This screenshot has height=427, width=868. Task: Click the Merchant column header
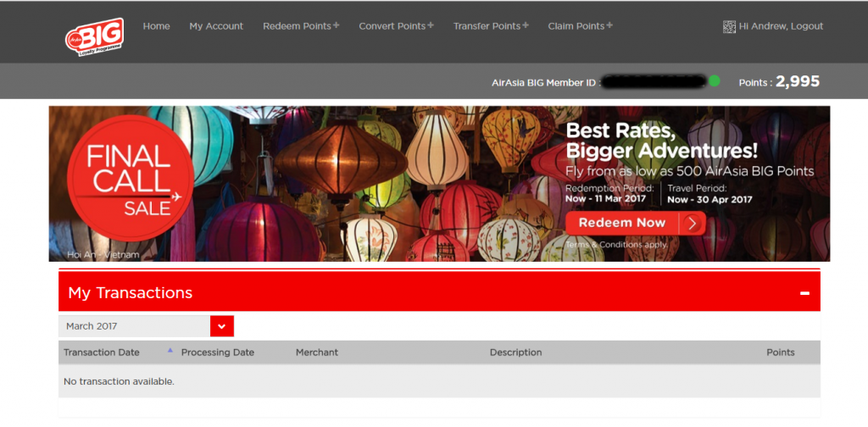pyautogui.click(x=317, y=352)
